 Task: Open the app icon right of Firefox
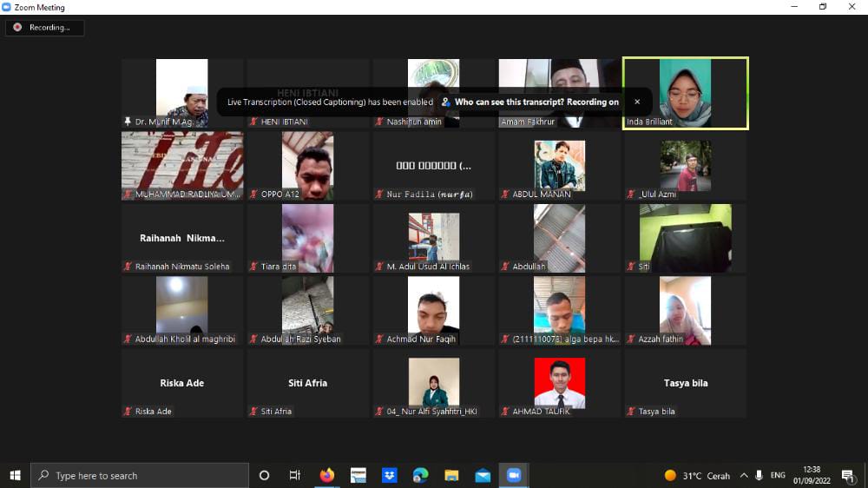pyautogui.click(x=358, y=476)
